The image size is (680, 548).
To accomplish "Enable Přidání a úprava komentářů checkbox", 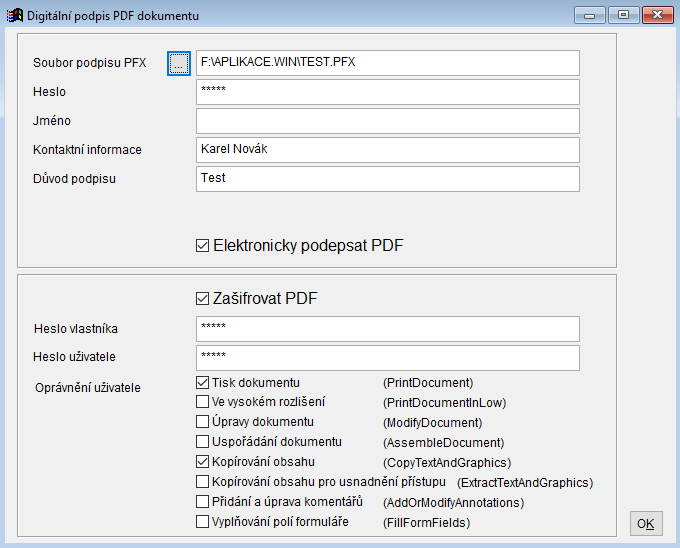I will coord(202,502).
